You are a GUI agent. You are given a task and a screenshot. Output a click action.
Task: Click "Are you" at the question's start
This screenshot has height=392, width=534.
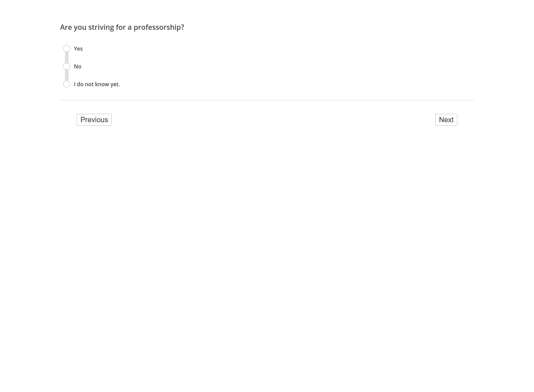pyautogui.click(x=73, y=28)
